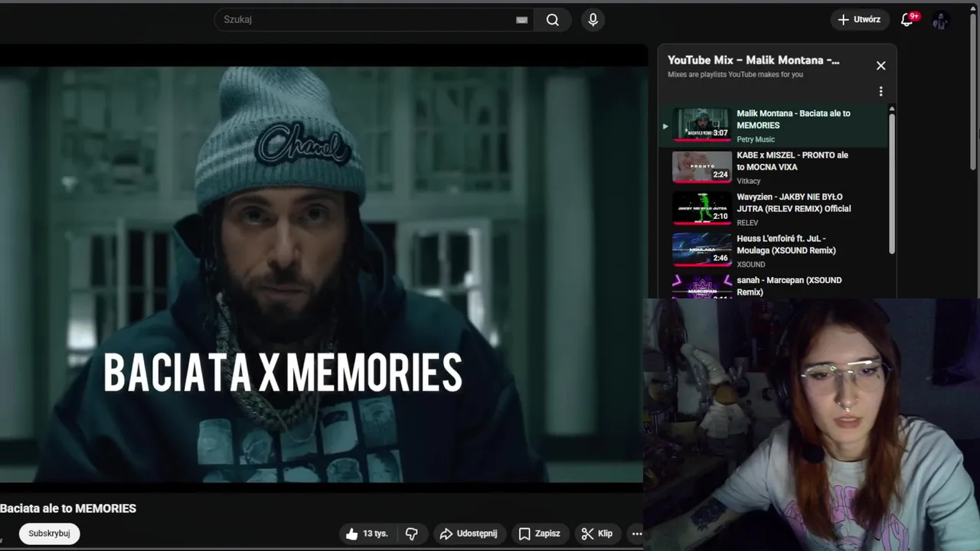Screen dimensions: 980x551
Task: Click 'Vitkacy' channel name
Action: click(x=749, y=181)
